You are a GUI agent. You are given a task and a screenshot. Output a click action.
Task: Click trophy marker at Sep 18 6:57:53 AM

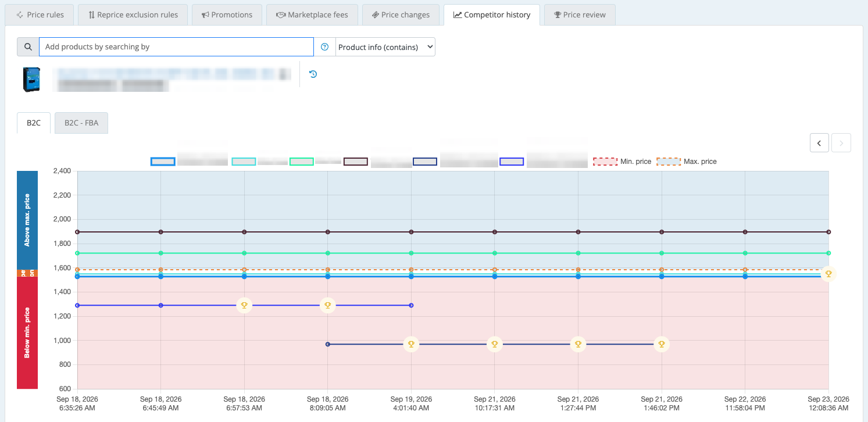pos(244,305)
